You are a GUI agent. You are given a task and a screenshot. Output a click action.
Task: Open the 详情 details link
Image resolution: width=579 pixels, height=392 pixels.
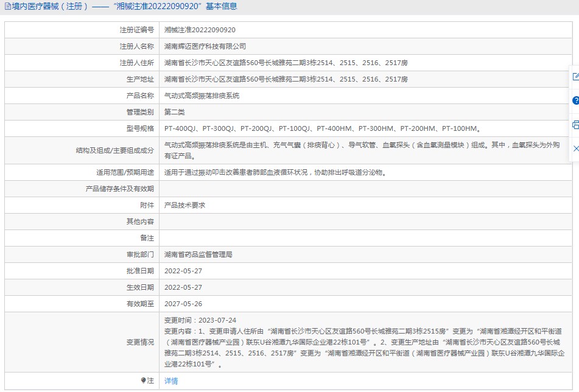tap(171, 380)
